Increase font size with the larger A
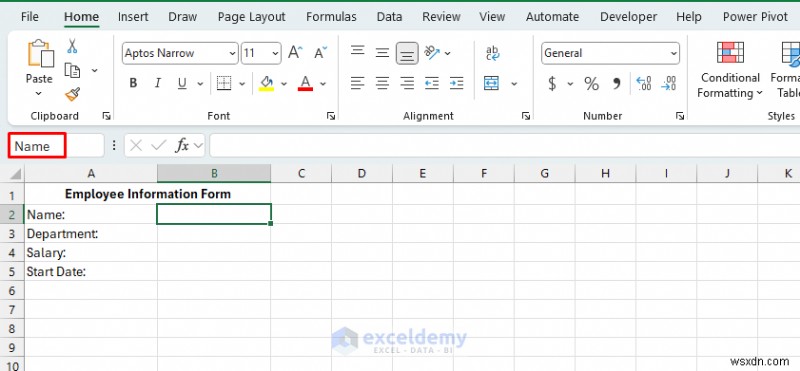The image size is (800, 371). point(295,53)
